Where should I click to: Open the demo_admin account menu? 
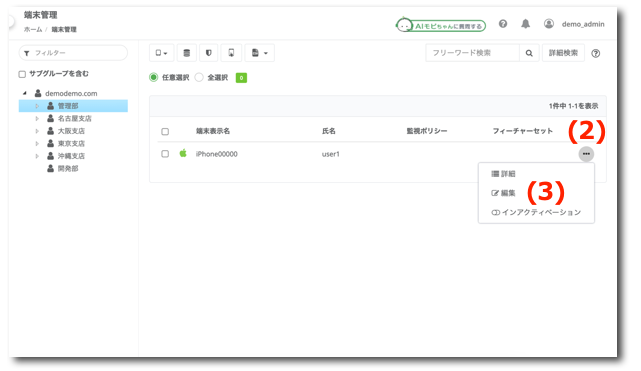pyautogui.click(x=583, y=24)
